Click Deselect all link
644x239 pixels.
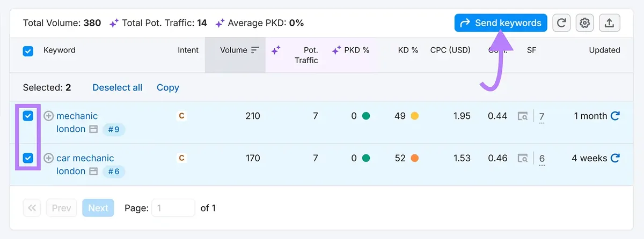pyautogui.click(x=118, y=87)
